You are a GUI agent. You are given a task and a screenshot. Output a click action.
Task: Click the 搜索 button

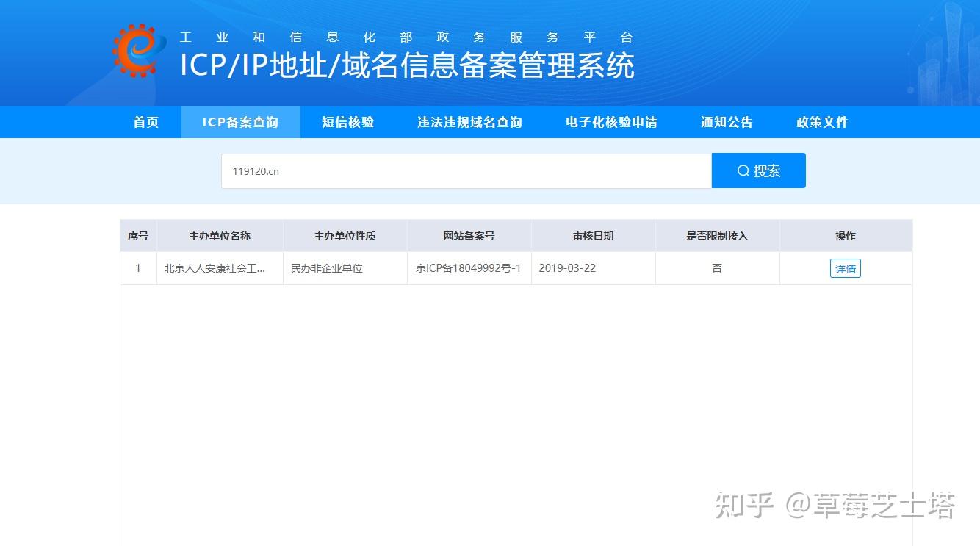pyautogui.click(x=759, y=170)
